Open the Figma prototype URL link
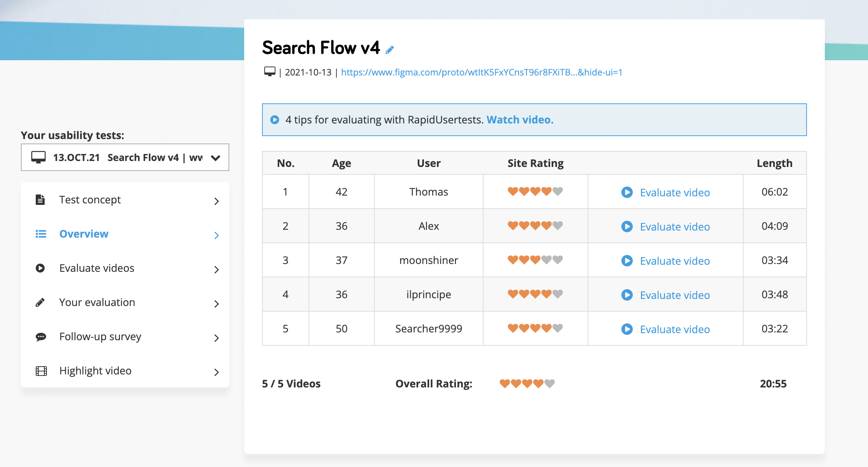This screenshot has height=467, width=868. tap(482, 72)
